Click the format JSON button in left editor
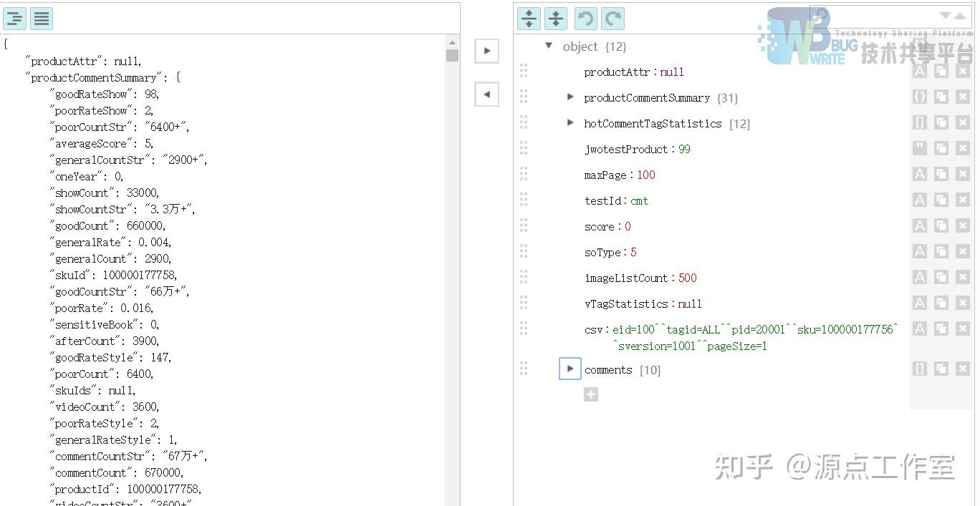980x506 pixels. coord(14,18)
